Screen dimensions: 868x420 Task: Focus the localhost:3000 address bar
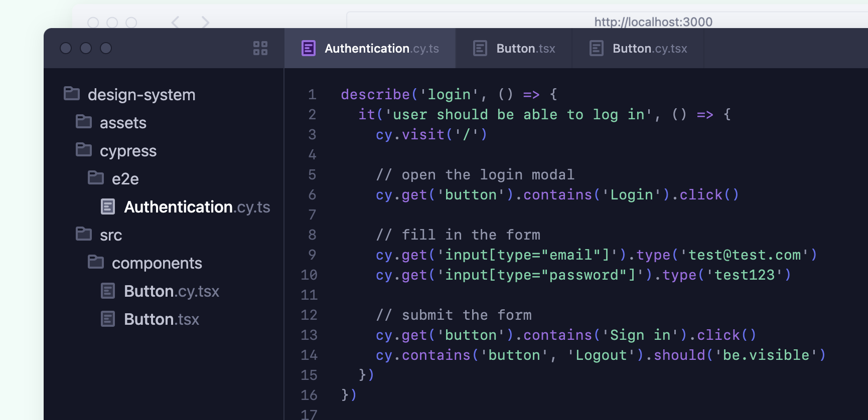pos(652,22)
